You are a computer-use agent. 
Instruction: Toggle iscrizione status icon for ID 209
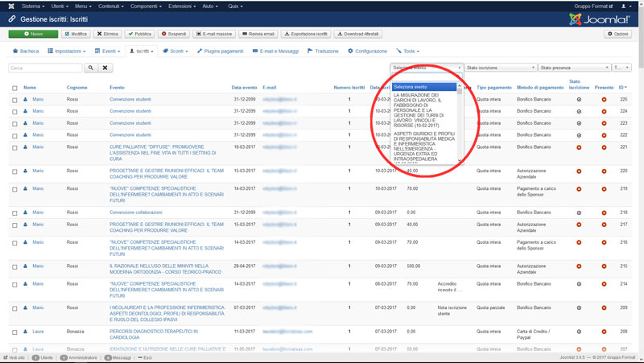pos(579,308)
